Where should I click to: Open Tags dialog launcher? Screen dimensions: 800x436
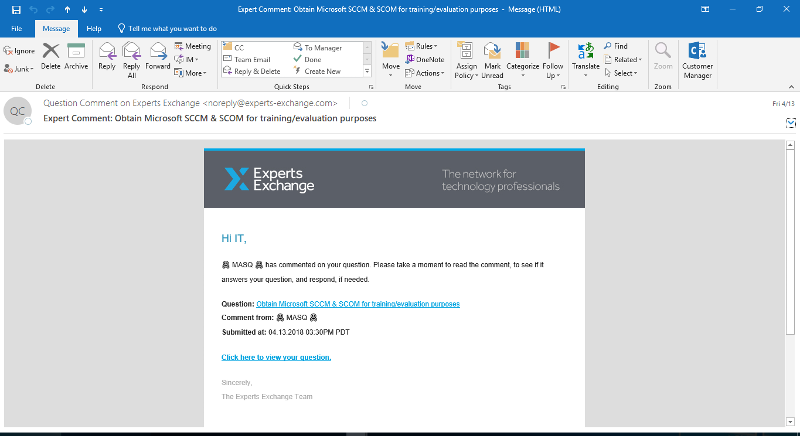(563, 87)
